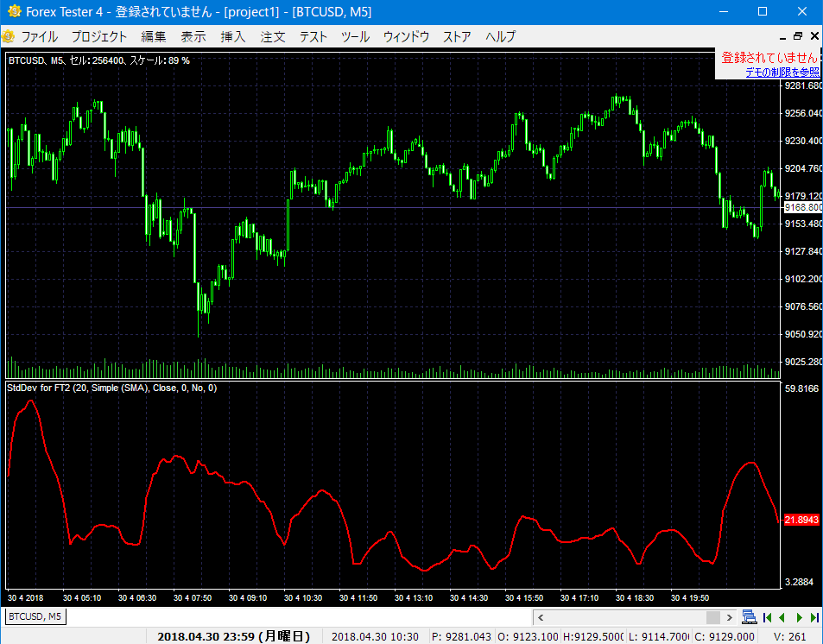Open the プロジェクト menu
This screenshot has width=823, height=644.
coord(99,37)
